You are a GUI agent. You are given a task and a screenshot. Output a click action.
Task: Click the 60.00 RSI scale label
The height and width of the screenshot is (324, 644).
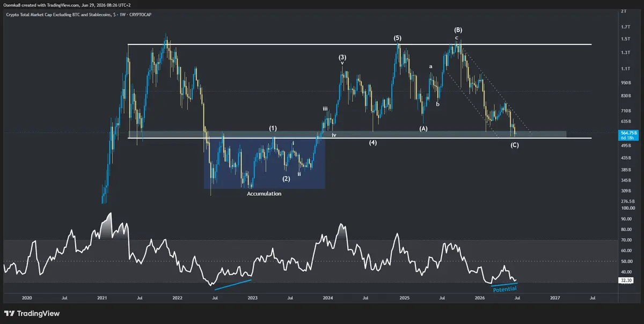click(x=625, y=251)
